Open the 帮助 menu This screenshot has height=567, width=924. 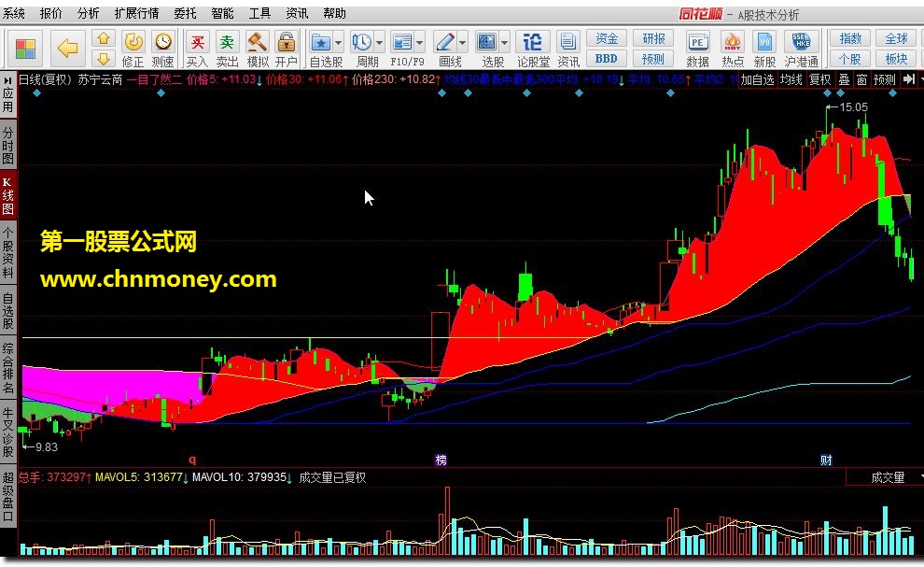[335, 13]
